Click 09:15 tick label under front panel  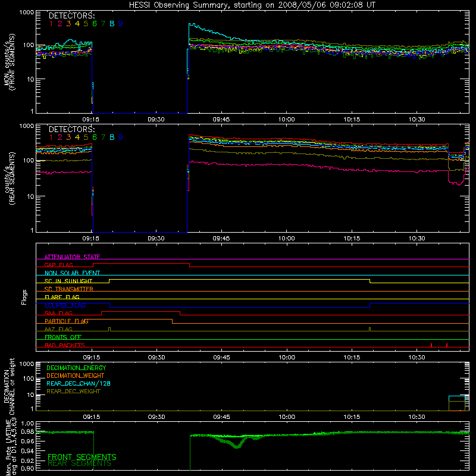(91, 120)
